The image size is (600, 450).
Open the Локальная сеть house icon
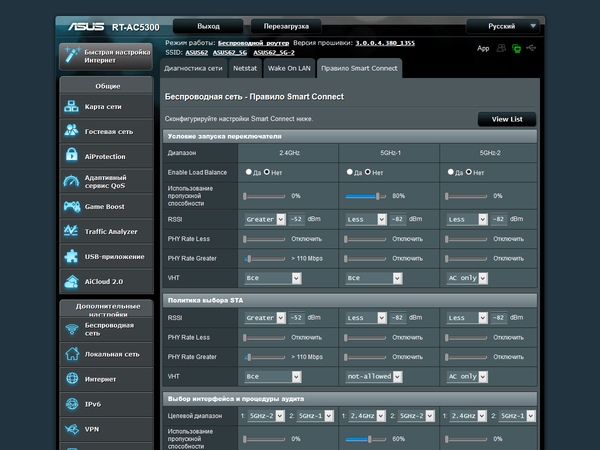pos(73,354)
